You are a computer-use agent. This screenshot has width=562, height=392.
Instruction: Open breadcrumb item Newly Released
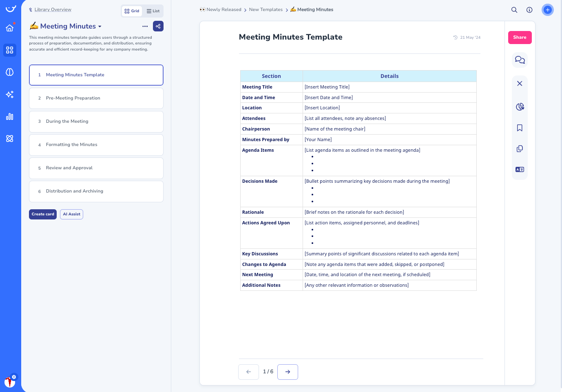(x=223, y=9)
